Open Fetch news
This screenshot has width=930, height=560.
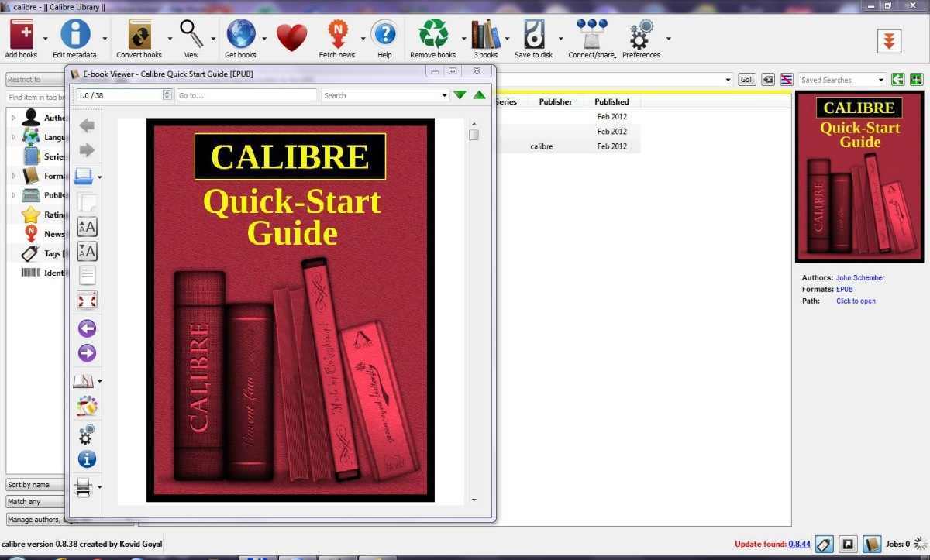coord(337,34)
